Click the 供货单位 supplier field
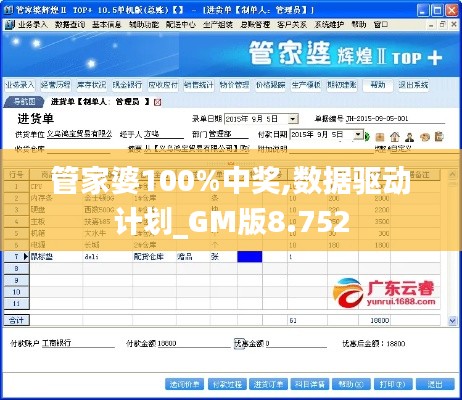This screenshot has width=462, height=400. (79, 134)
